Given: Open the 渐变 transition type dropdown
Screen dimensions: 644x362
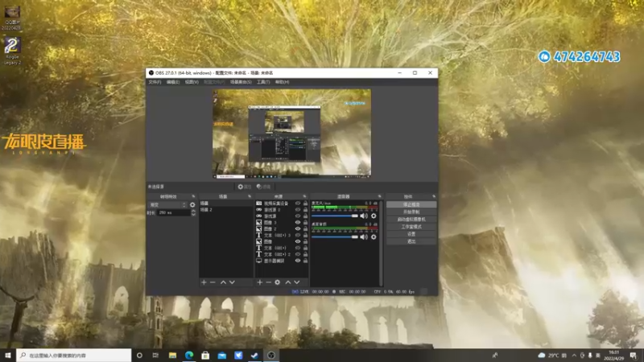Looking at the screenshot, I should point(167,205).
